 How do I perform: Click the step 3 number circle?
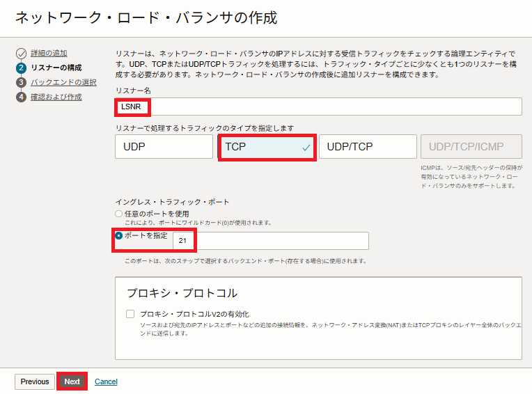(x=21, y=82)
